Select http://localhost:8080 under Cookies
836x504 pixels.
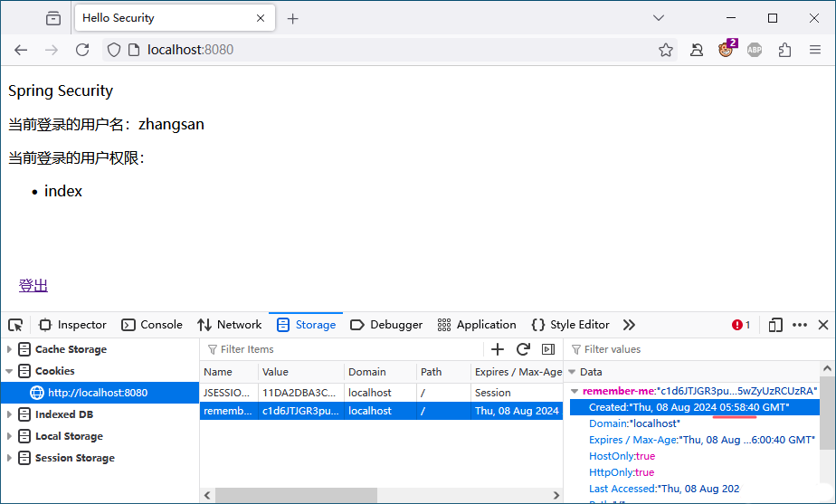pyautogui.click(x=100, y=393)
